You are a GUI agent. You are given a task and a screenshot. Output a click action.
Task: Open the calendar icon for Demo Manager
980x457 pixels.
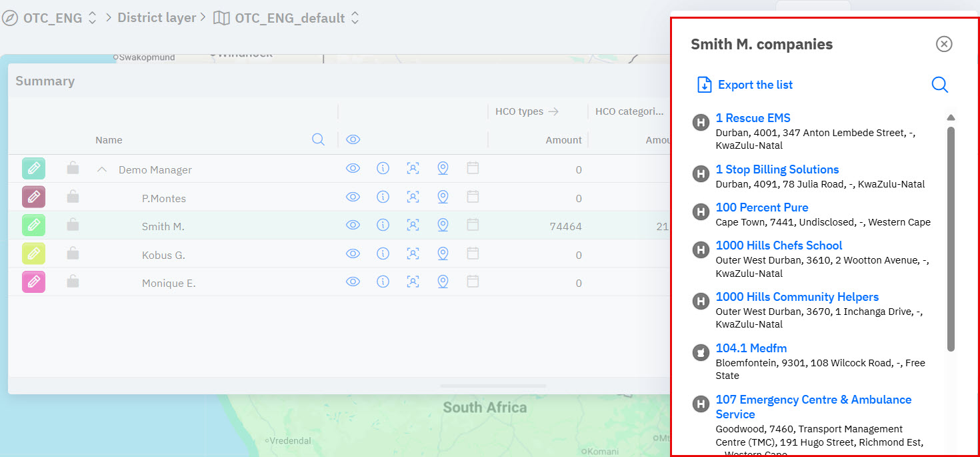tap(473, 169)
